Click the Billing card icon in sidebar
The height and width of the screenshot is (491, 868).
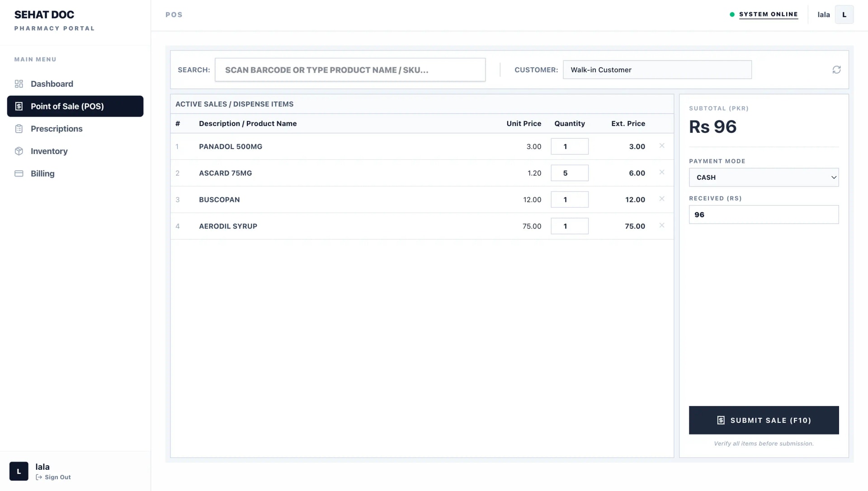19,173
